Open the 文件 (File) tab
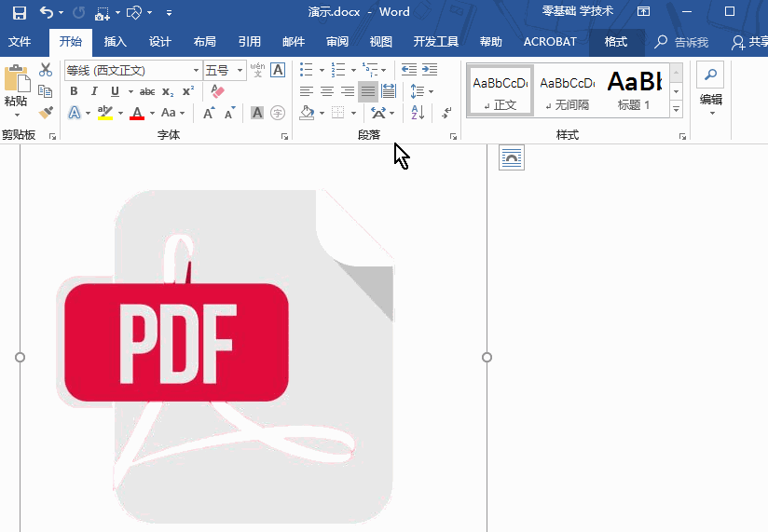768x532 pixels. pyautogui.click(x=20, y=42)
